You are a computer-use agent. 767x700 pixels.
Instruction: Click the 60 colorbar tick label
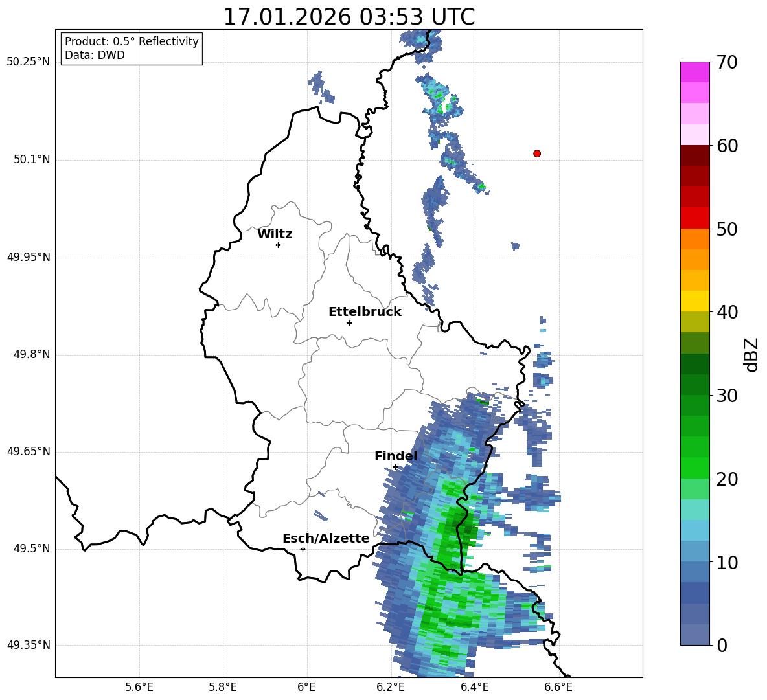pyautogui.click(x=727, y=146)
